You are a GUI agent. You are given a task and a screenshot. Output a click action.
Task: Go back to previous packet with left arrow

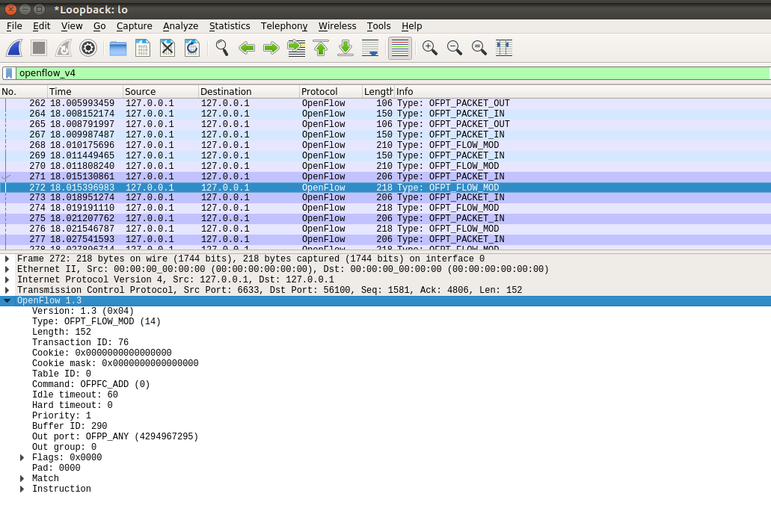247,48
